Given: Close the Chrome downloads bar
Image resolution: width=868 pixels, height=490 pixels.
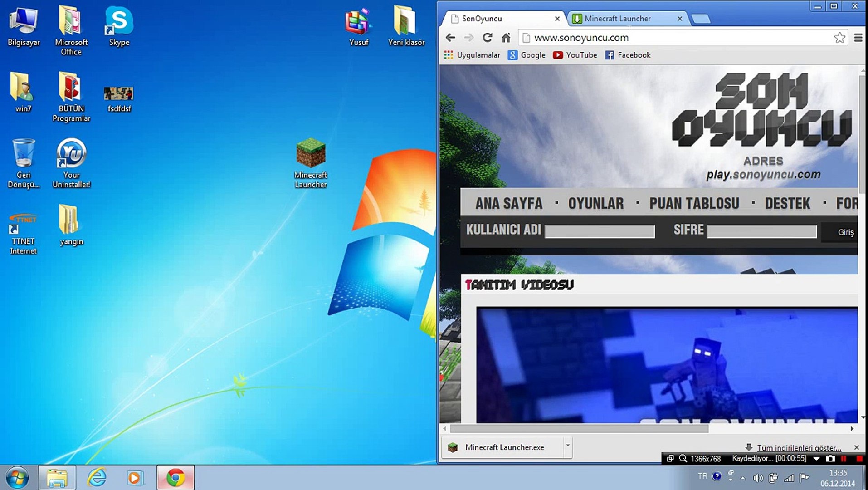Looking at the screenshot, I should [x=857, y=447].
